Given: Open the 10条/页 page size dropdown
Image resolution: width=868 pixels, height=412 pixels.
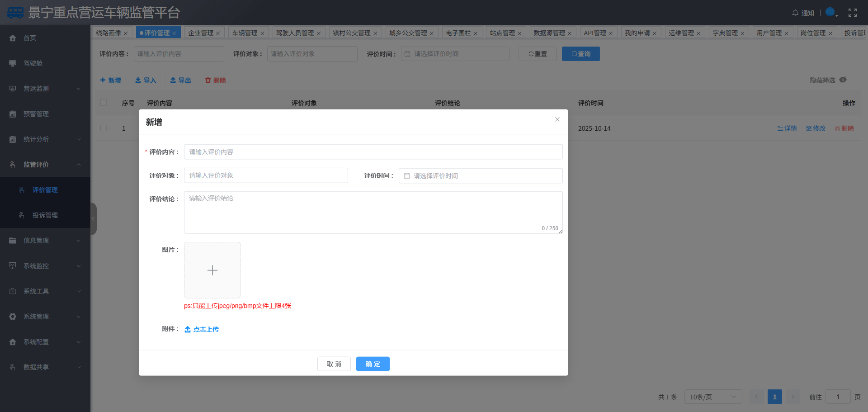Looking at the screenshot, I should point(713,397).
